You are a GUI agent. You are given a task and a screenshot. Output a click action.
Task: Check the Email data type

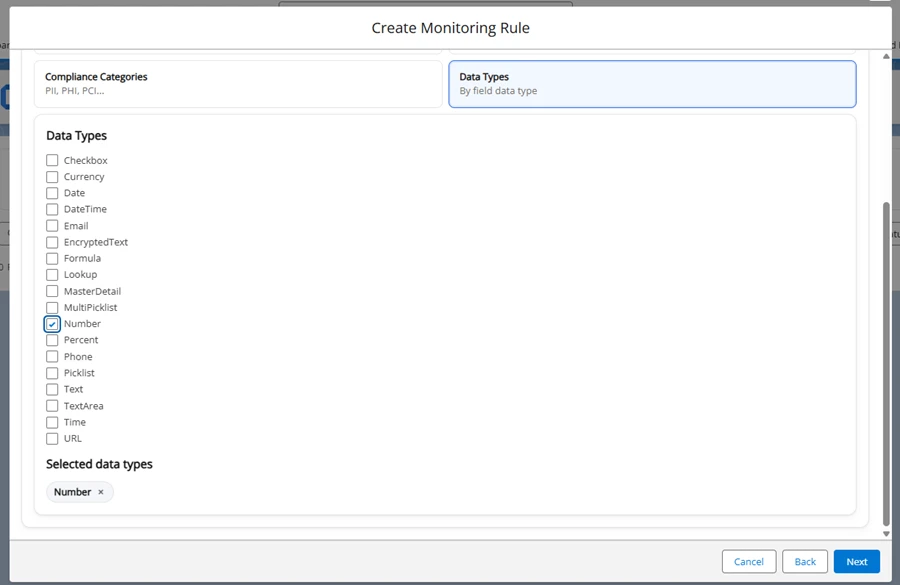(51, 225)
